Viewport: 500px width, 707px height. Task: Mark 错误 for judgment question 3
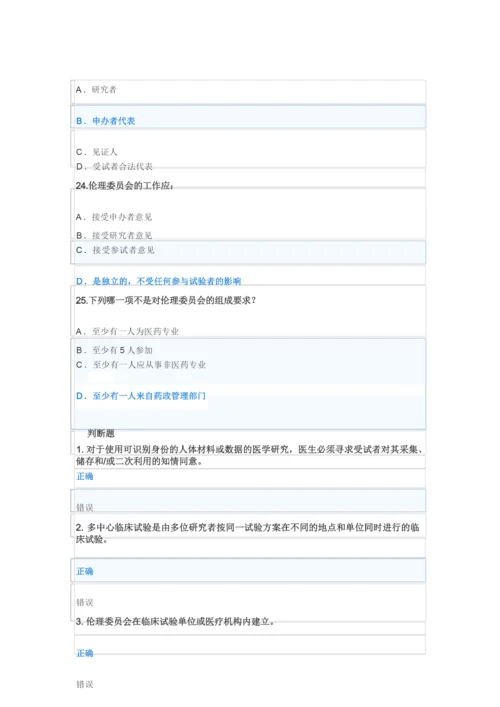click(x=85, y=684)
